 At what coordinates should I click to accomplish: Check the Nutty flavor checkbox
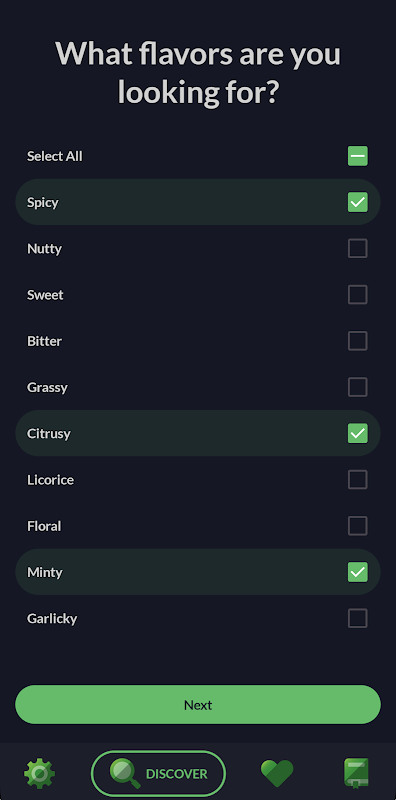point(358,248)
